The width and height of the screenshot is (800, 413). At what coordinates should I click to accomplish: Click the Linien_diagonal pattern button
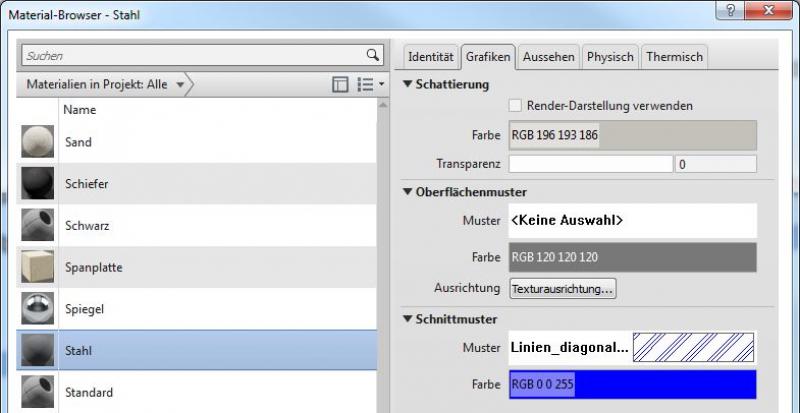click(632, 348)
